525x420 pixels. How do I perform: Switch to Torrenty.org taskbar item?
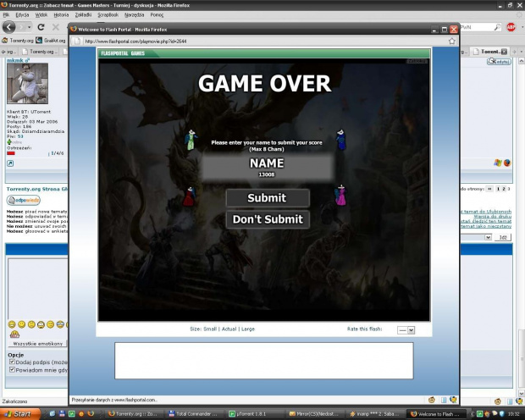click(134, 414)
